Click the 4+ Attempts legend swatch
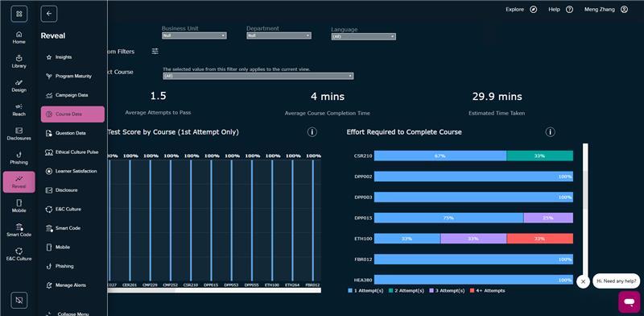644x316 pixels. pos(472,290)
